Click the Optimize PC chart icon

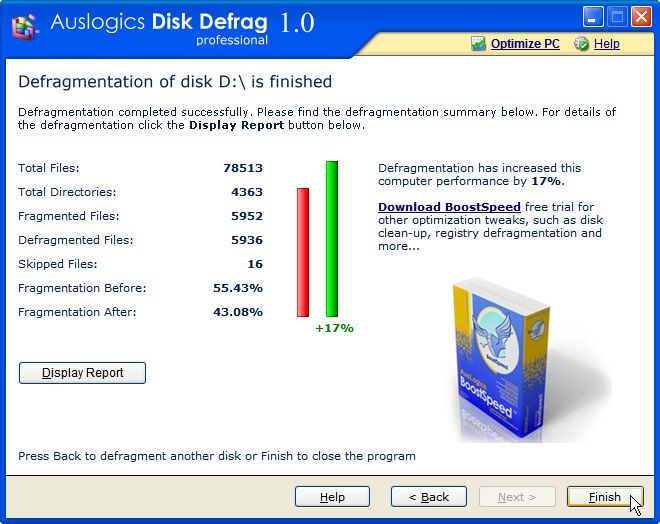click(x=478, y=43)
